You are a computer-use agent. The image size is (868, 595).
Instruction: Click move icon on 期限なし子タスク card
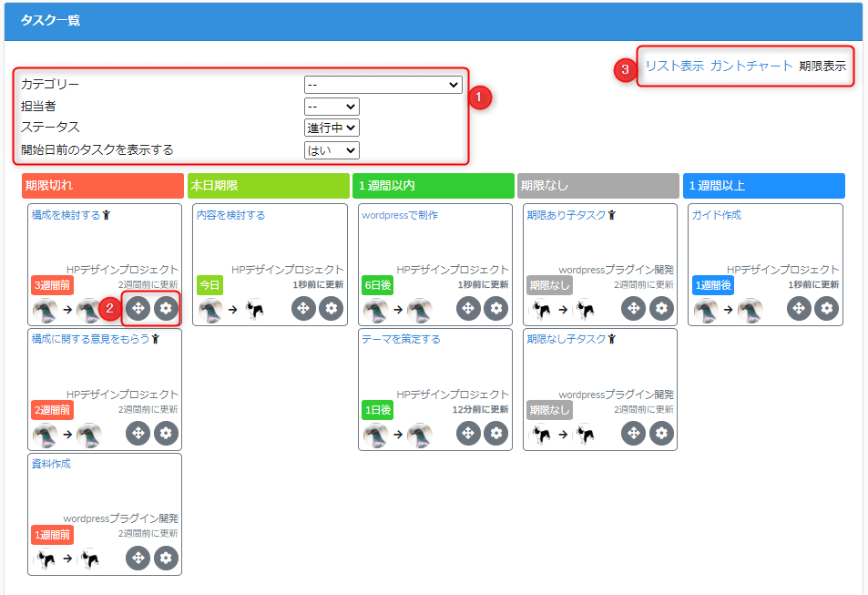pos(633,433)
